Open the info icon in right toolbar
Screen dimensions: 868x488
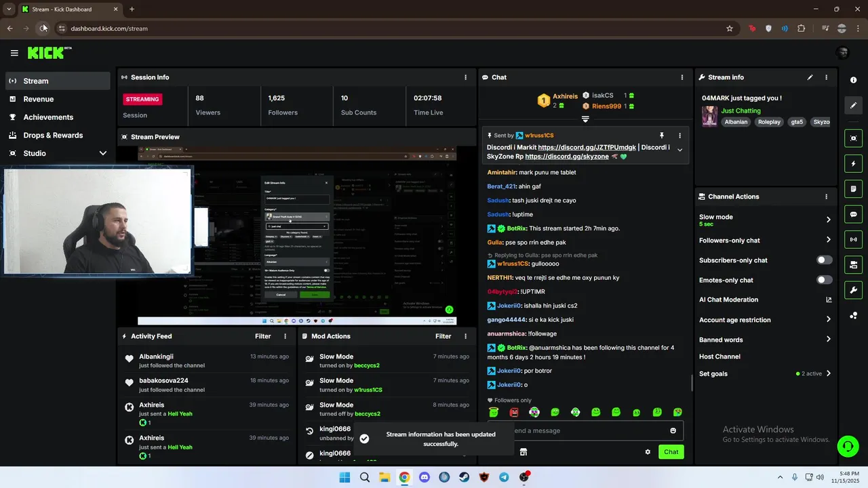click(853, 80)
